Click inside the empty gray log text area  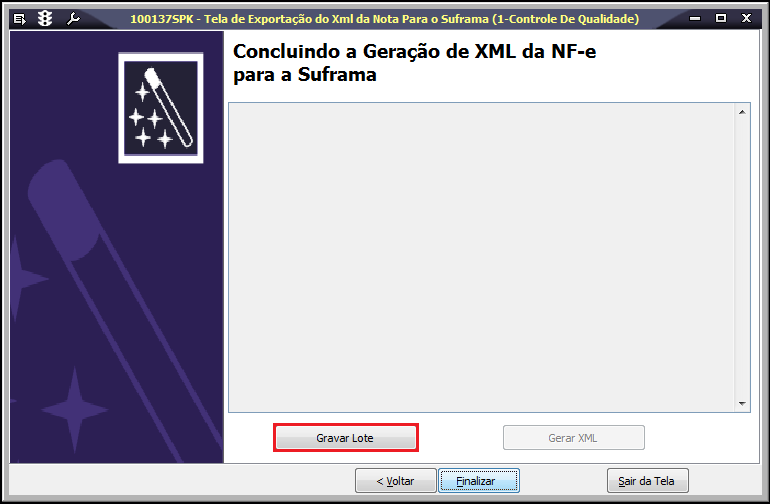pyautogui.click(x=482, y=257)
